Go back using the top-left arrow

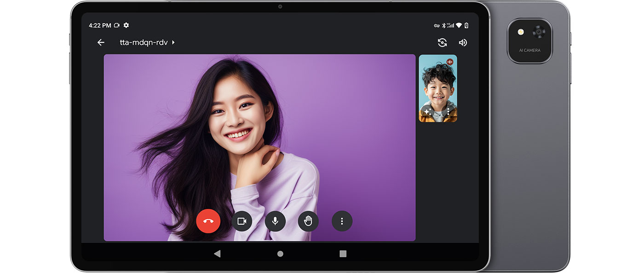(x=101, y=42)
